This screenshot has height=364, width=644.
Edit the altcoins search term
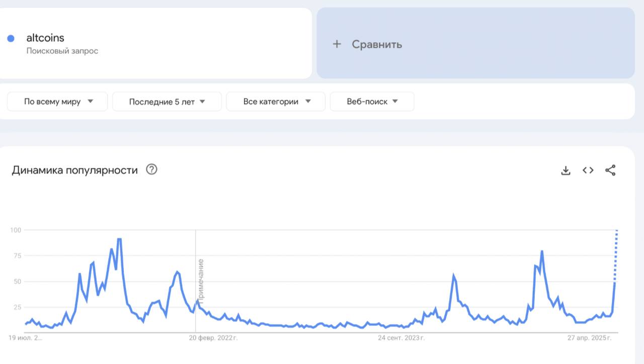point(45,38)
